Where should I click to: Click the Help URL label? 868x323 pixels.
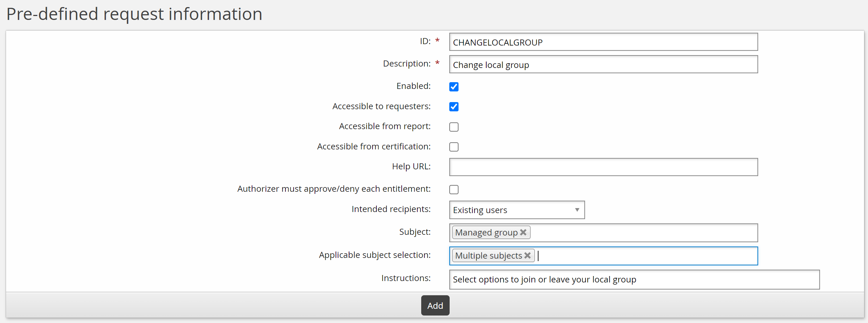pos(411,166)
